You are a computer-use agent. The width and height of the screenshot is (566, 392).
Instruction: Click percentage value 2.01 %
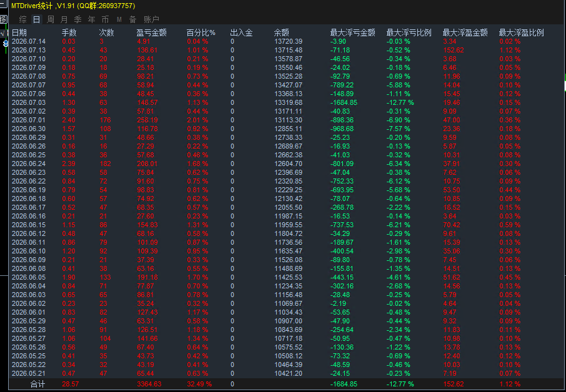click(197, 120)
